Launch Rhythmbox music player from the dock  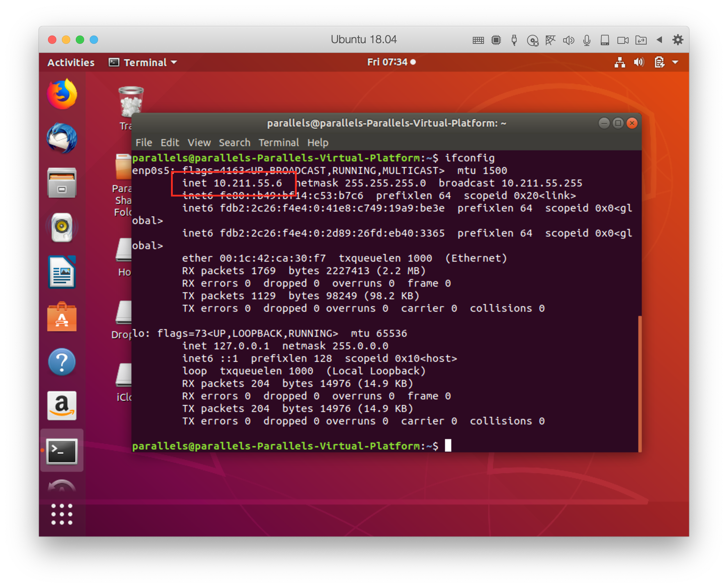pyautogui.click(x=62, y=227)
